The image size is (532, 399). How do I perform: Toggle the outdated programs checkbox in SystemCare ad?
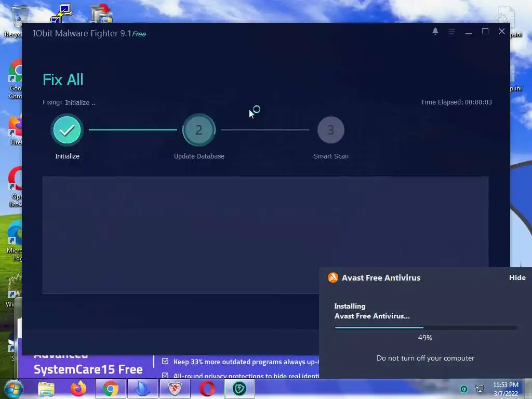[x=165, y=361]
